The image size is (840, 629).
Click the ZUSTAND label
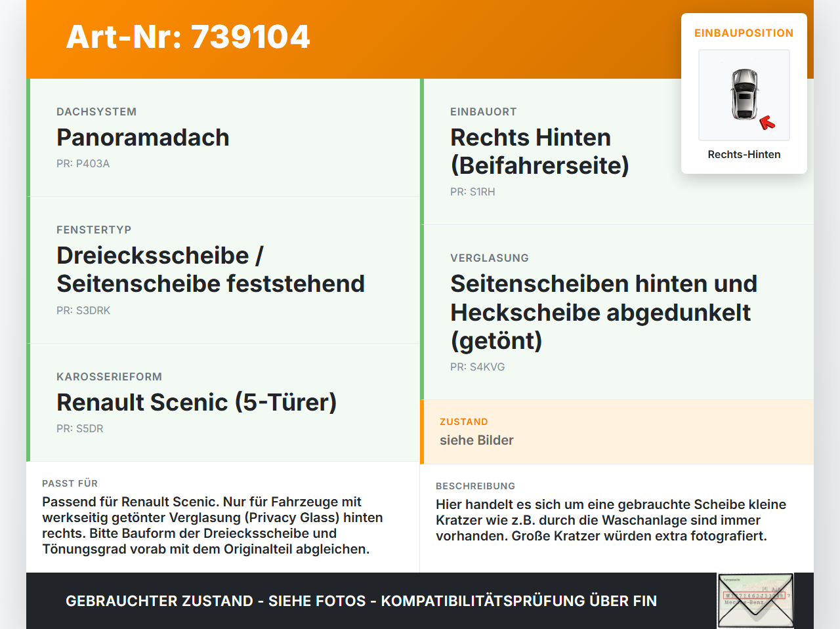coord(464,422)
